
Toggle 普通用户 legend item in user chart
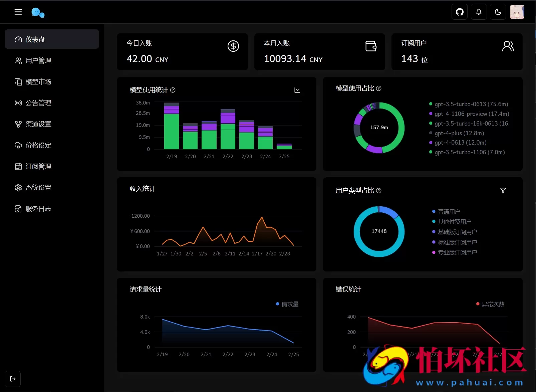(449, 212)
